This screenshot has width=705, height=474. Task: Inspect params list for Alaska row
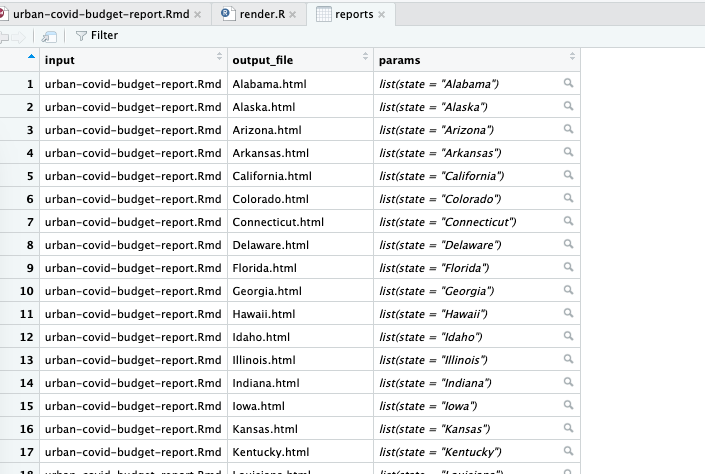tap(568, 106)
